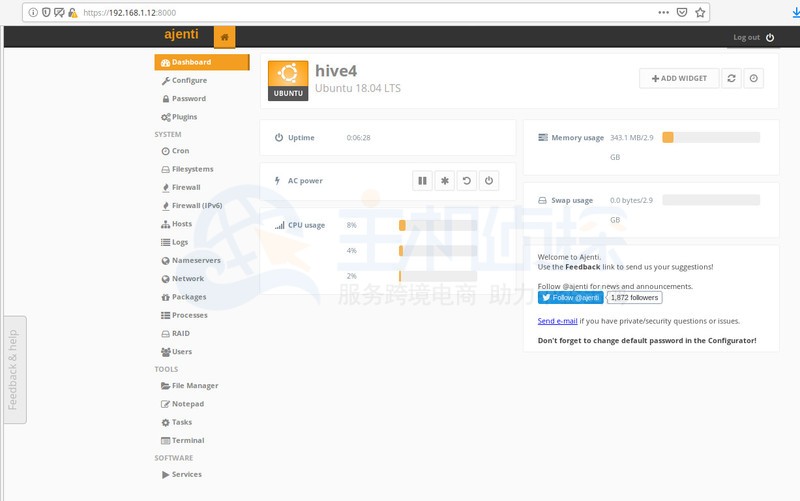
Task: Click the Memory usage progress bar
Action: coord(710,137)
